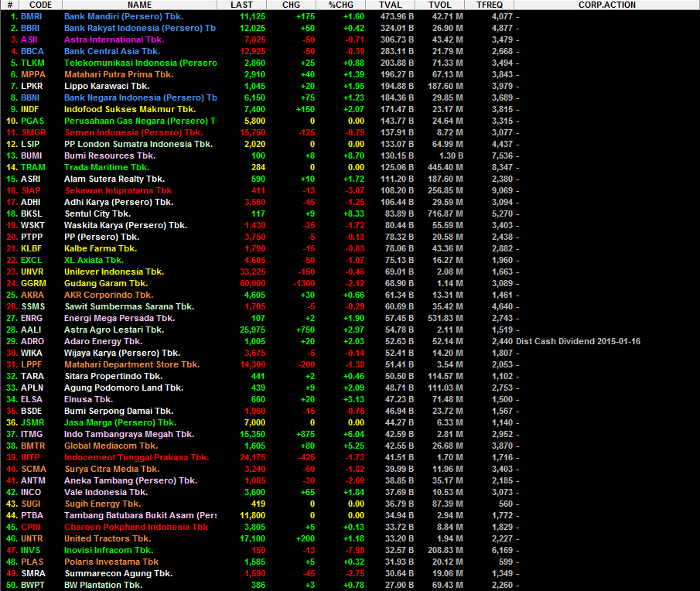Viewport: 700px width, 591px height.
Task: Select stock code WSKT
Action: tap(32, 225)
